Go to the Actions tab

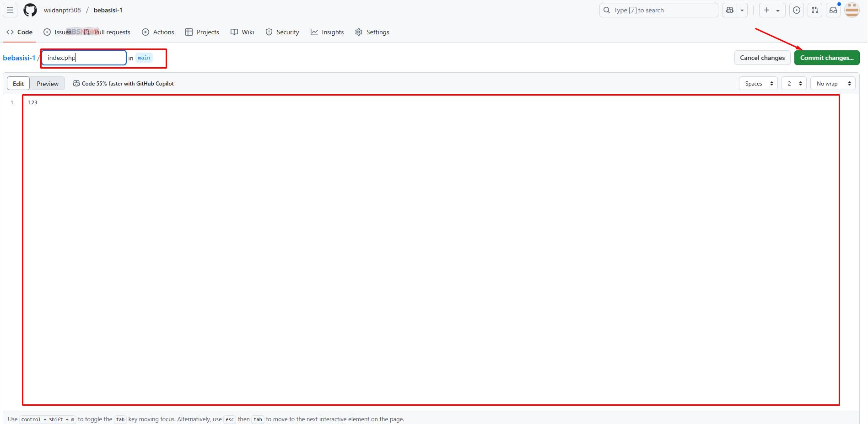(x=158, y=32)
